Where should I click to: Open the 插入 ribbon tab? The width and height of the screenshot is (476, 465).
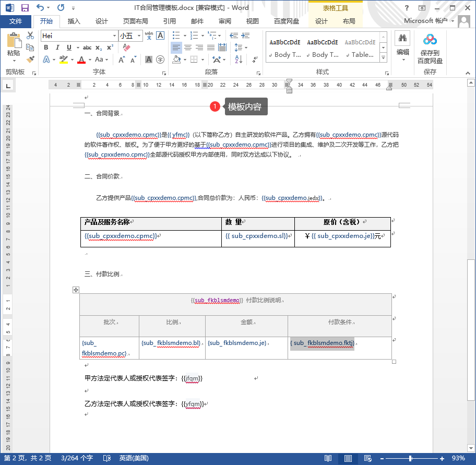point(74,21)
